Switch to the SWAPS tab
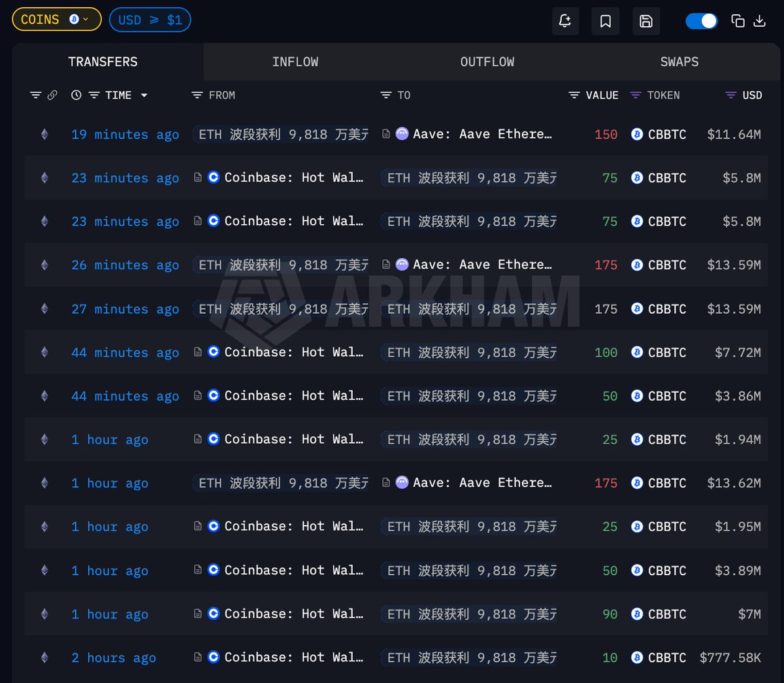 coord(679,62)
